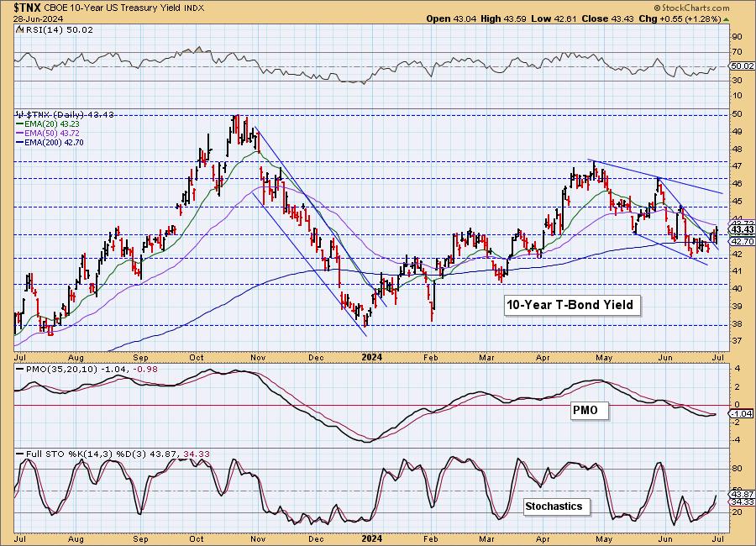Click the -4 level on PMO axis
The height and width of the screenshot is (546, 756).
click(736, 440)
